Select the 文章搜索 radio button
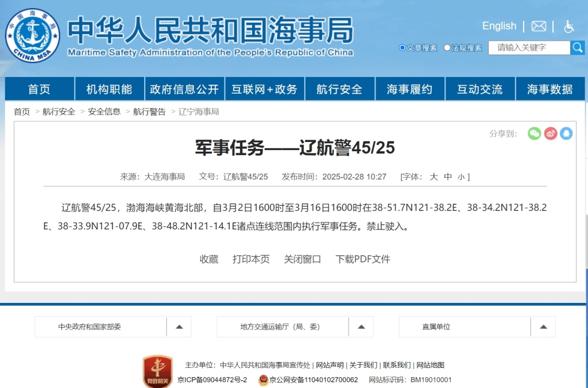Image resolution: width=588 pixels, height=388 pixels. [403, 48]
